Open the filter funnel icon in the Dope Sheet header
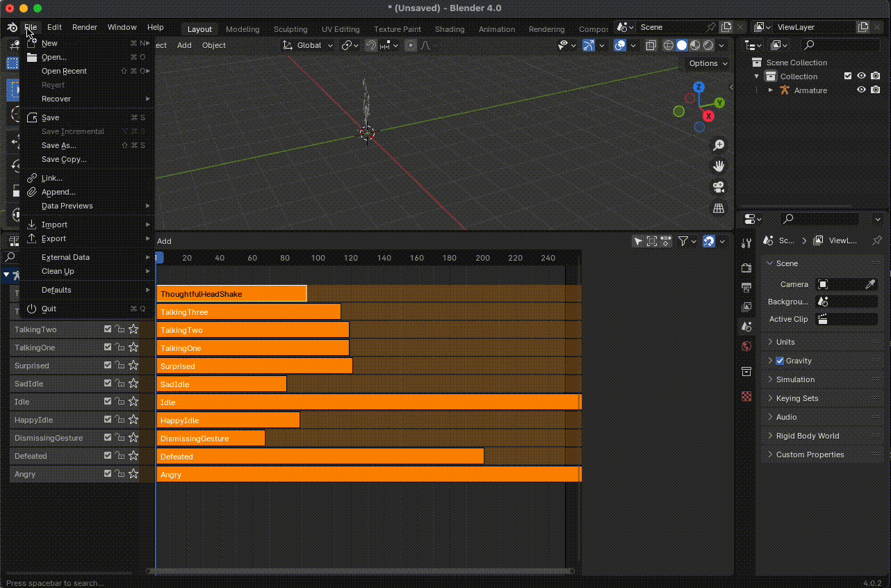 (682, 241)
